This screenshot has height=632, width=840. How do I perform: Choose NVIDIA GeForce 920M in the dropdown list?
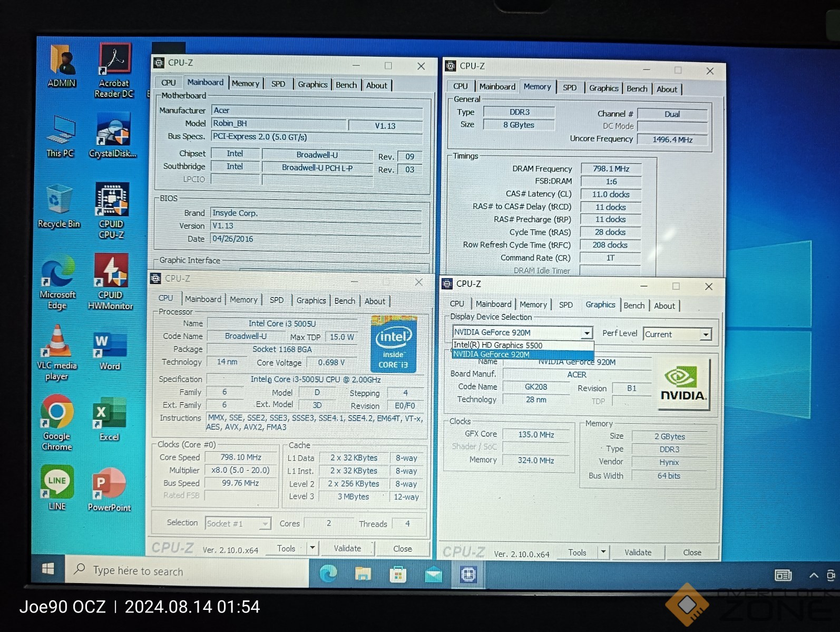pyautogui.click(x=523, y=354)
